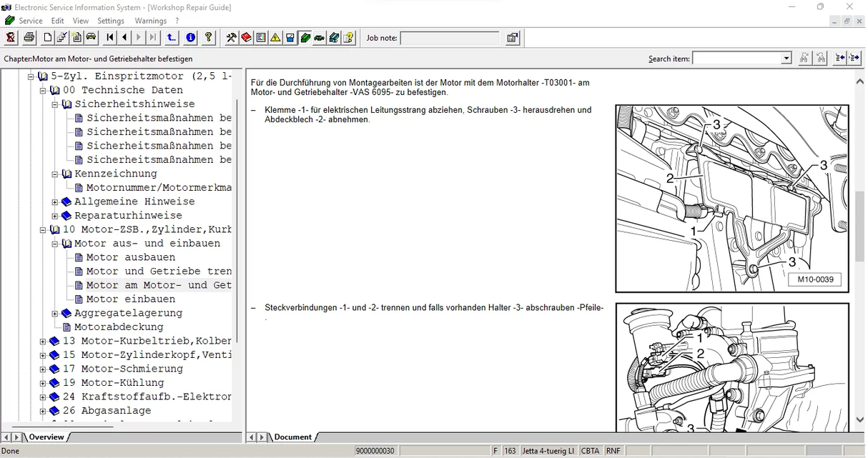Open the Motorabdeckung document entry

pos(119,327)
